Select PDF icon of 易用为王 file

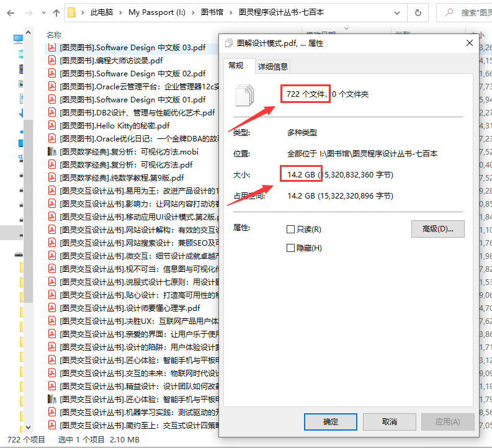click(51, 190)
